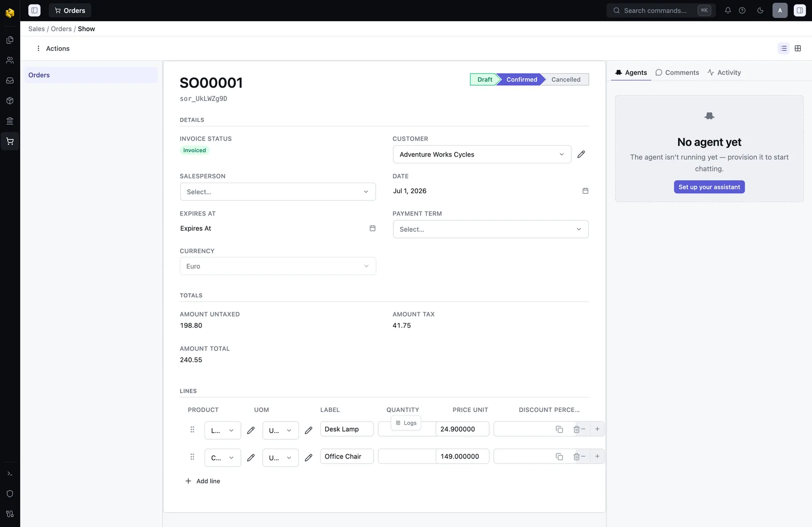Open the Salesperson dropdown

(x=278, y=192)
